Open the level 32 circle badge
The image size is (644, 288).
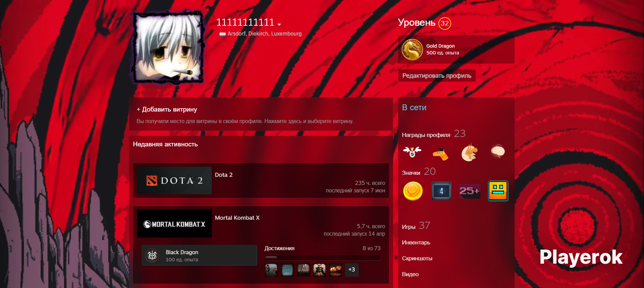point(445,23)
